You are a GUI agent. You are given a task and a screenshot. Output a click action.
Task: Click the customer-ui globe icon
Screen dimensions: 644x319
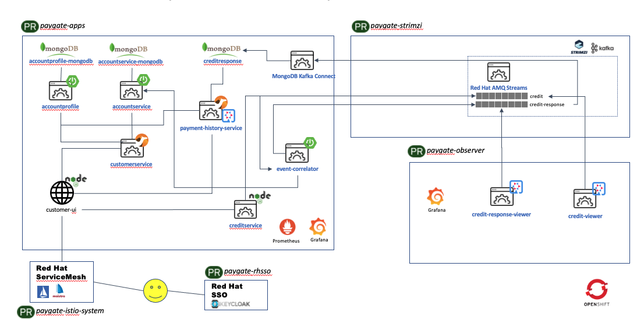pos(62,194)
